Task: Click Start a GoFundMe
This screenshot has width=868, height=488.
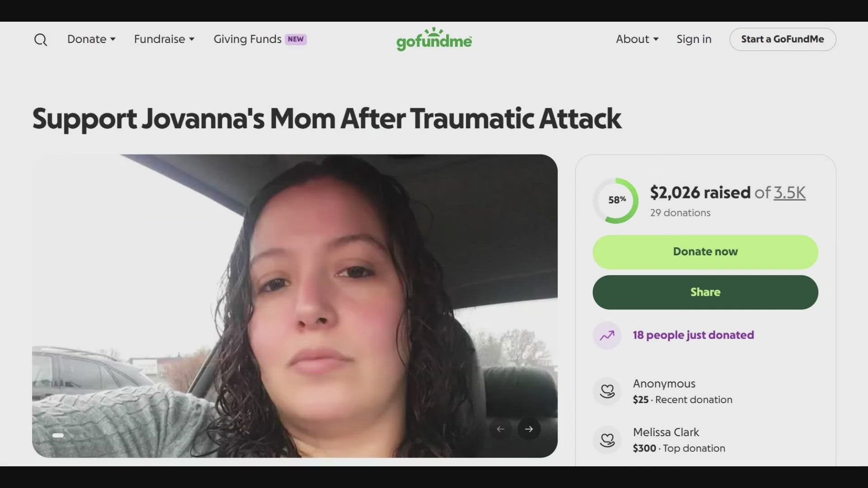Action: [x=782, y=39]
